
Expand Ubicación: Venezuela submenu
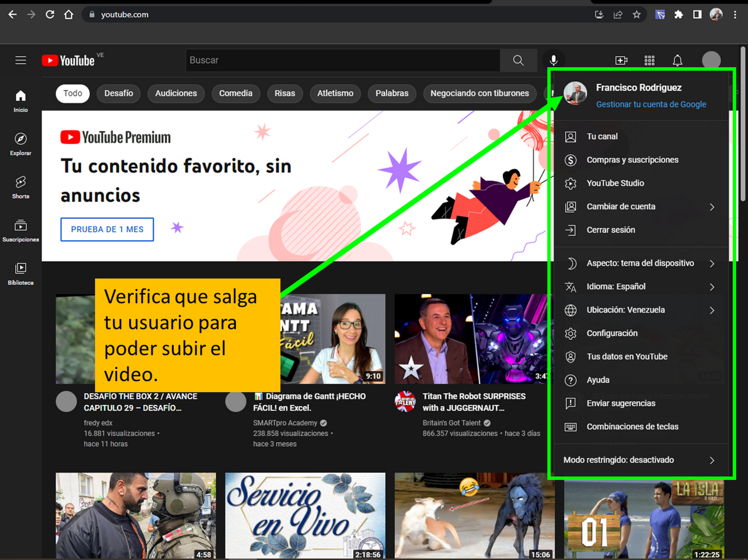[x=640, y=309]
